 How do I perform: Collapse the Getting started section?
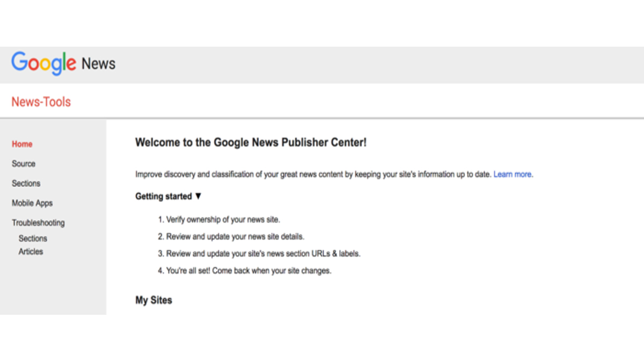[169, 196]
